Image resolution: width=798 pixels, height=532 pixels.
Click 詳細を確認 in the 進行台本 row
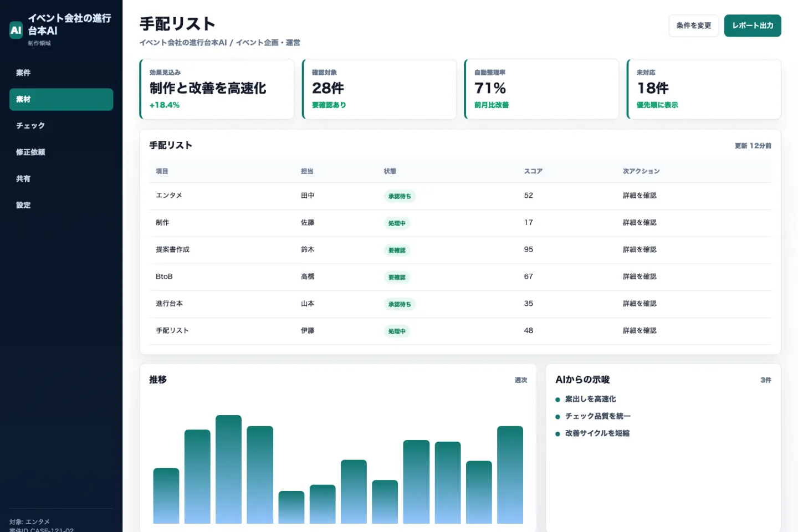pos(640,304)
